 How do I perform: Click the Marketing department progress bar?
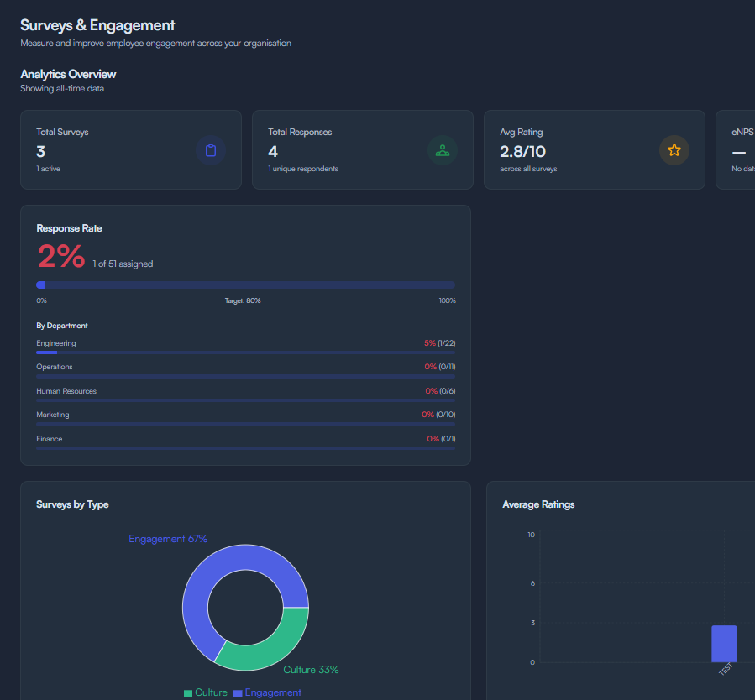245,425
